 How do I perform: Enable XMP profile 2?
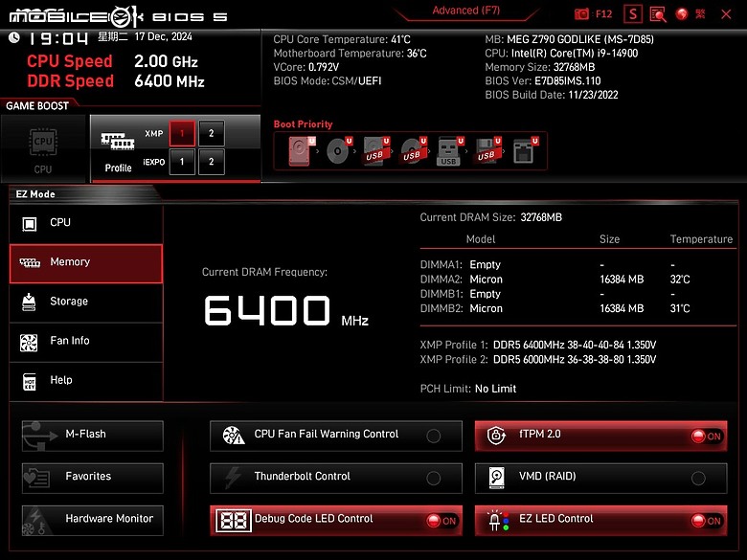212,133
